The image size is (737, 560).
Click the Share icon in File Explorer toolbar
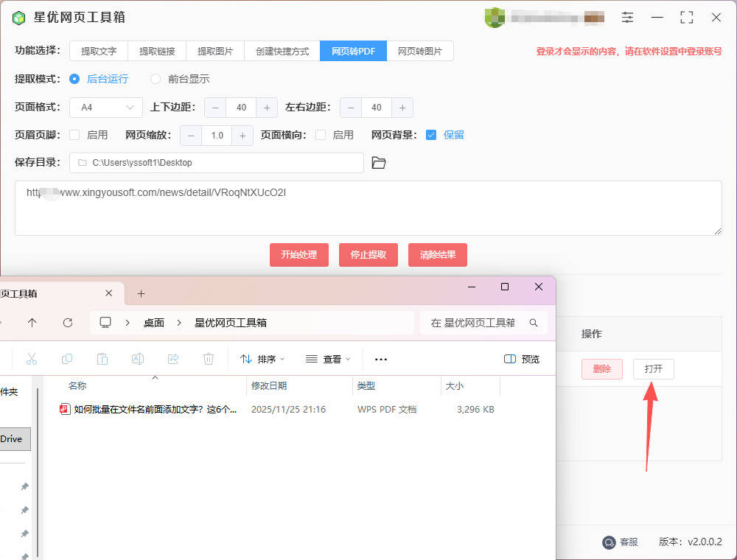click(x=173, y=359)
